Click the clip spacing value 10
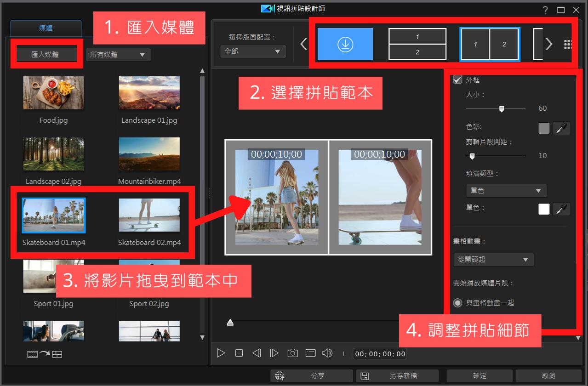The width and height of the screenshot is (588, 386). [x=542, y=156]
